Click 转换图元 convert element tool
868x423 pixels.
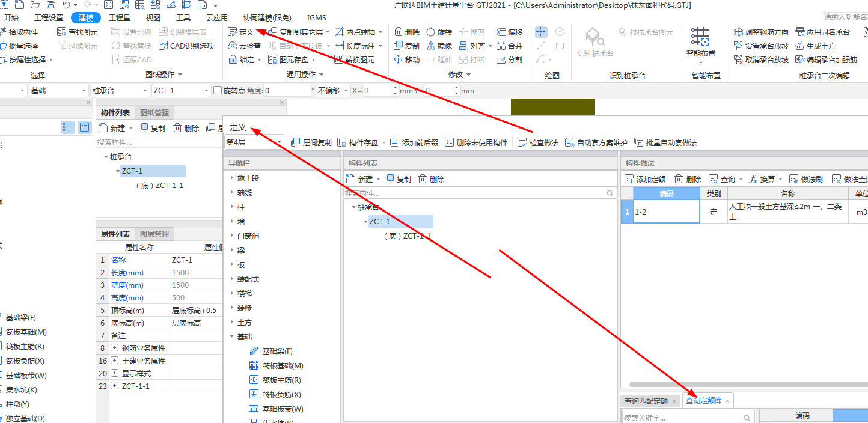(355, 59)
